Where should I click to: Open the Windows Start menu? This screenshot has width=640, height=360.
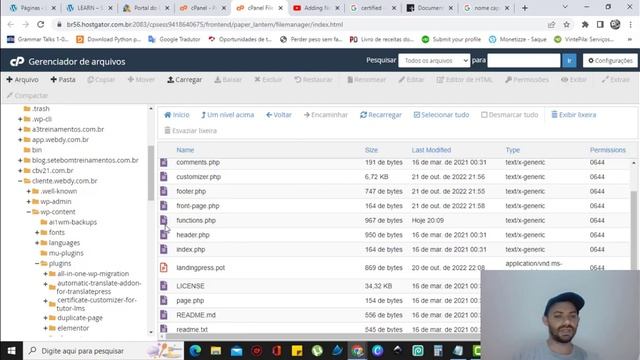point(11,351)
